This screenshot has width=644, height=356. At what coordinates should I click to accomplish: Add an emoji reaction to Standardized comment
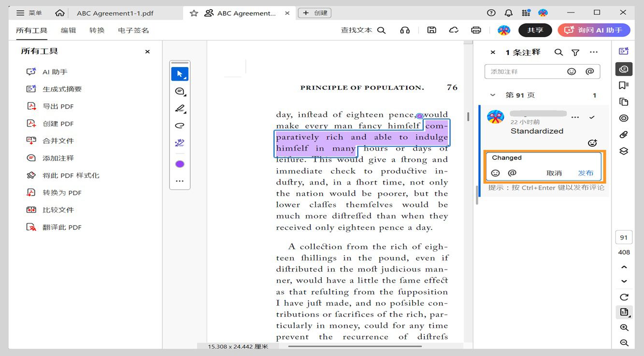pos(592,143)
